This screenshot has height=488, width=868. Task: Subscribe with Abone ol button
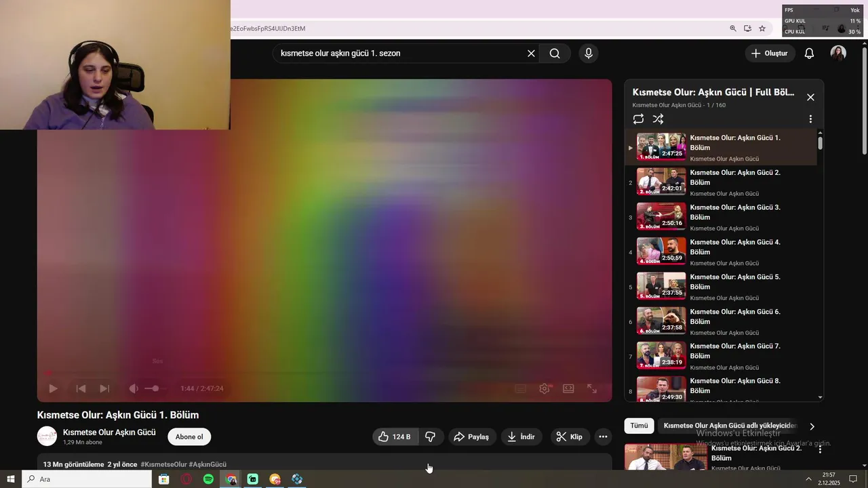[x=189, y=437]
